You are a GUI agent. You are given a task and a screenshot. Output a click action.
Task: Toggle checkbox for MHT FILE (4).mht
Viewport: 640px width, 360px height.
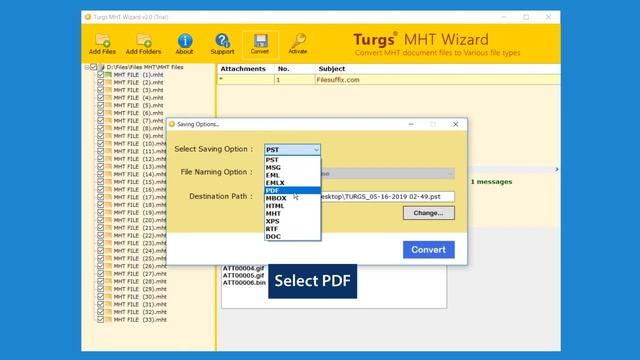click(x=100, y=98)
